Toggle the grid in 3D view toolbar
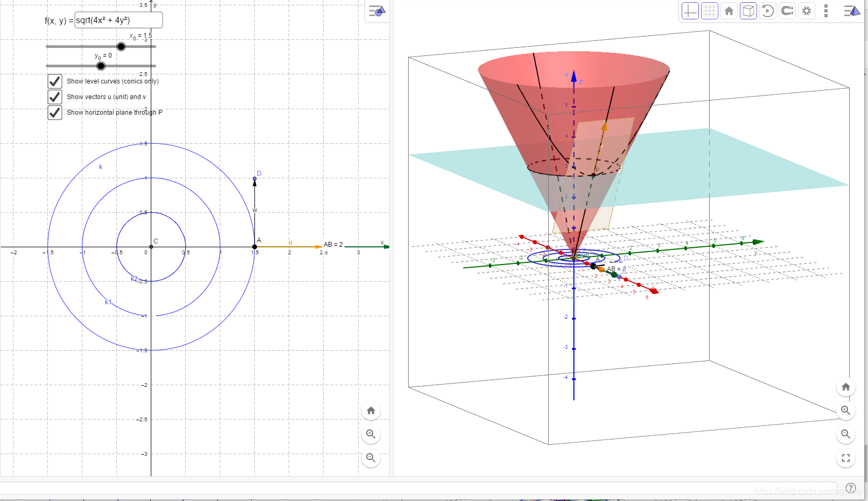The image size is (868, 501). pyautogui.click(x=710, y=11)
